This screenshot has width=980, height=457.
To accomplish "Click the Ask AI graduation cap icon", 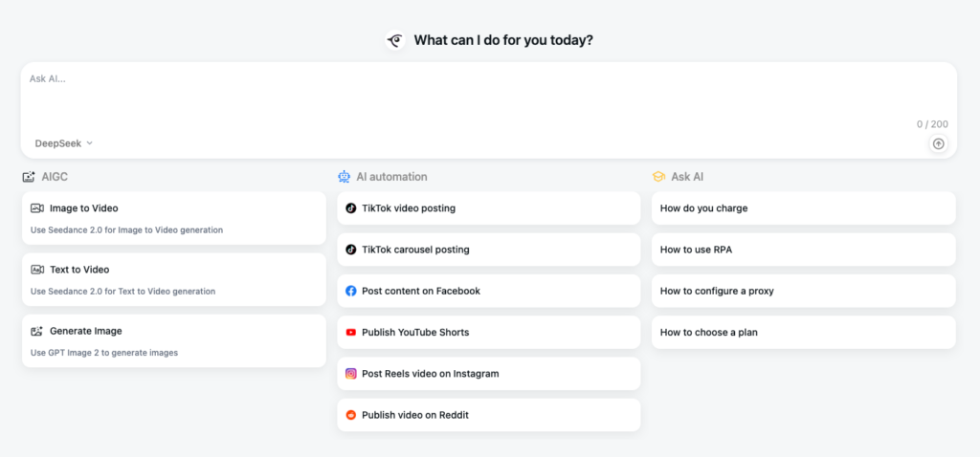I will 658,177.
